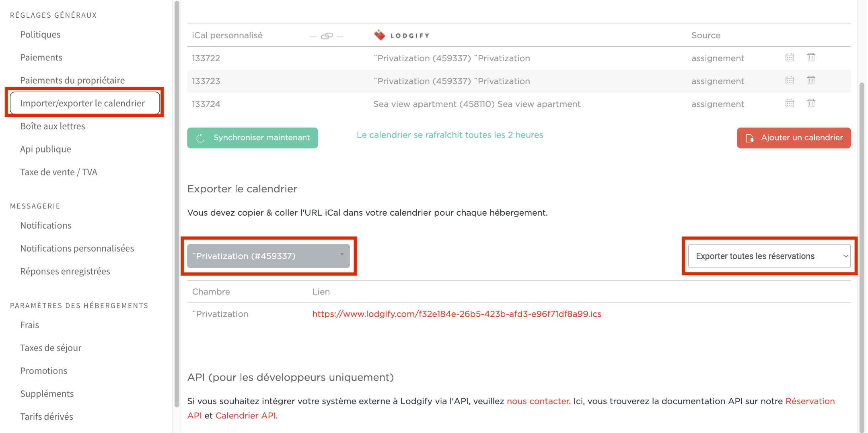Open the Privatization (#459337) property dropdown
Screen dimensions: 868x433
point(268,256)
